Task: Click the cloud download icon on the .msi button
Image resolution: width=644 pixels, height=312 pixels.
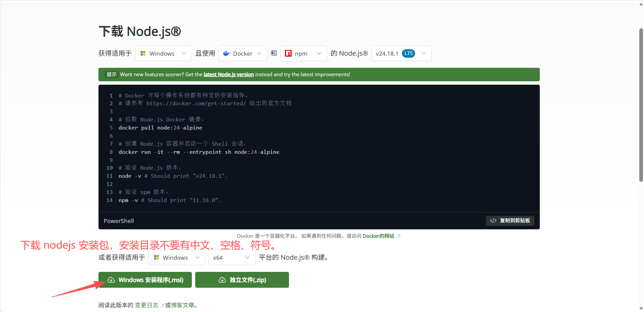Action: point(111,280)
